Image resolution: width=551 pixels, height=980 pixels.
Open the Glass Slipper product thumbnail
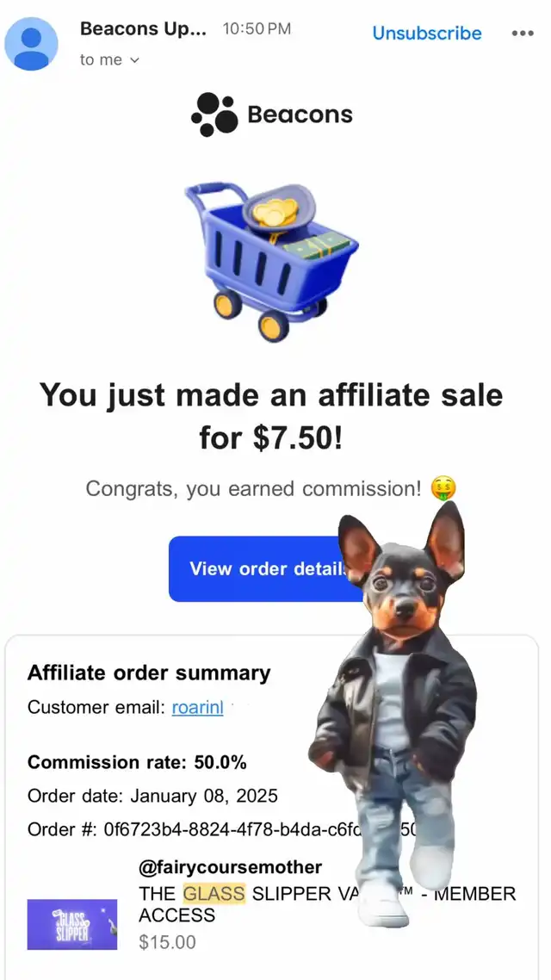click(x=71, y=924)
